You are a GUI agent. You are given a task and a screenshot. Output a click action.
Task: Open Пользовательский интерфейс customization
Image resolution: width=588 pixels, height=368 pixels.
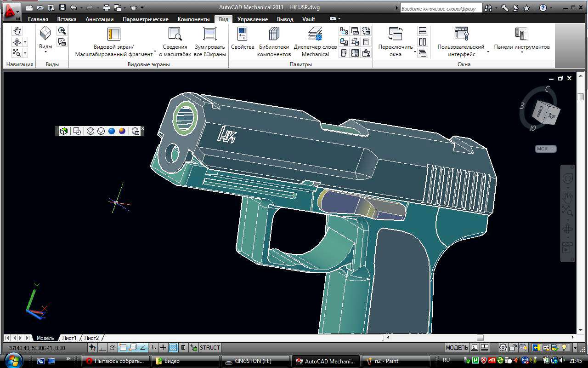(461, 41)
